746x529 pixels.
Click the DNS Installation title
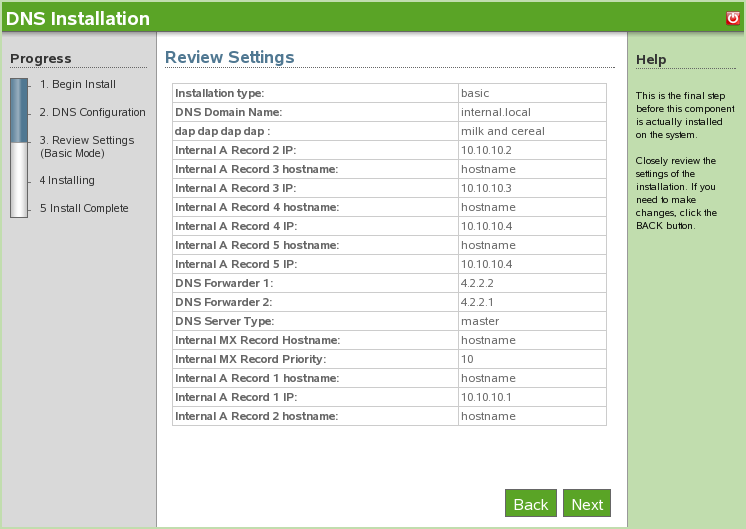(x=78, y=18)
